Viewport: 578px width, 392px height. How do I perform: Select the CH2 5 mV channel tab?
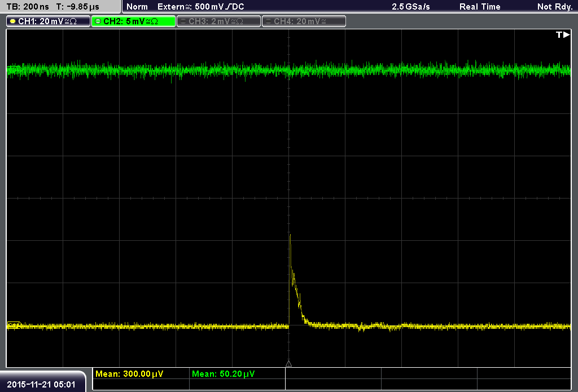tap(133, 21)
